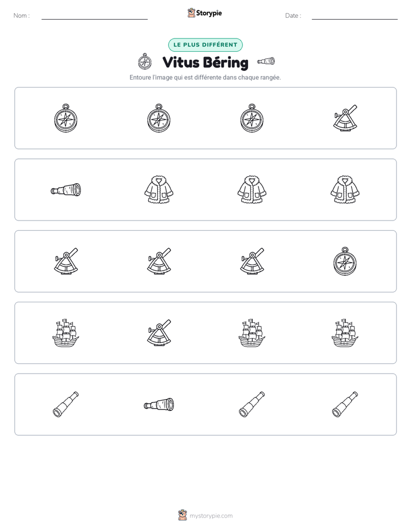
Task: Click the LE PLUS DIFFÉRENT badge
Action: coord(205,45)
